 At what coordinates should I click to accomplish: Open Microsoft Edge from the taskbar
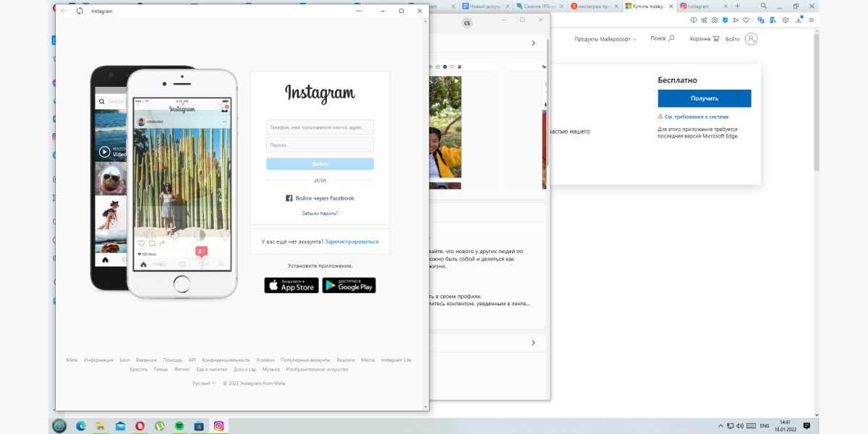click(81, 426)
